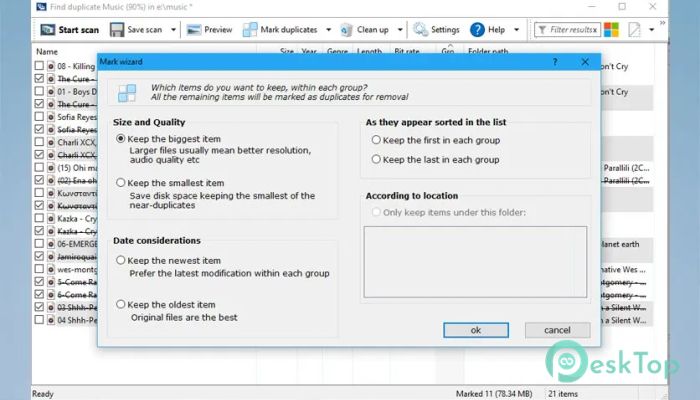Click the music file icon for 06-EMERGE
The width and height of the screenshot is (700, 400).
(x=51, y=244)
